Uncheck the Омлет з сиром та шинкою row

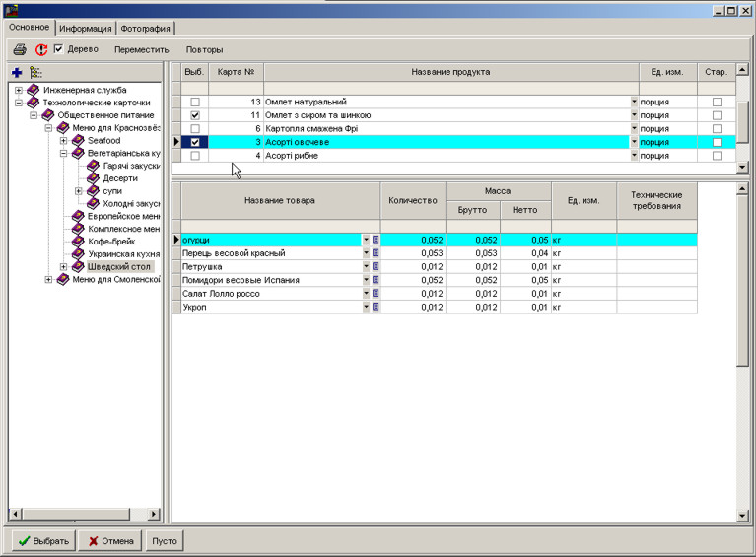click(x=194, y=115)
